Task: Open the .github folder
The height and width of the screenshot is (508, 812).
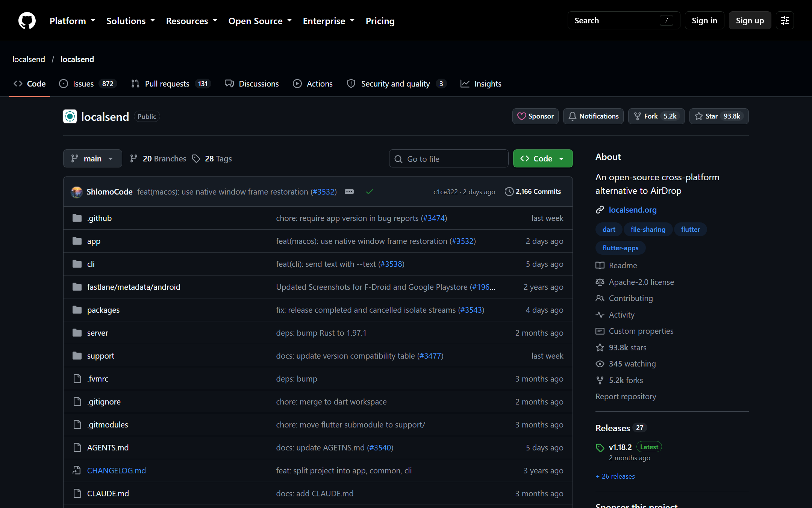Action: (99, 218)
